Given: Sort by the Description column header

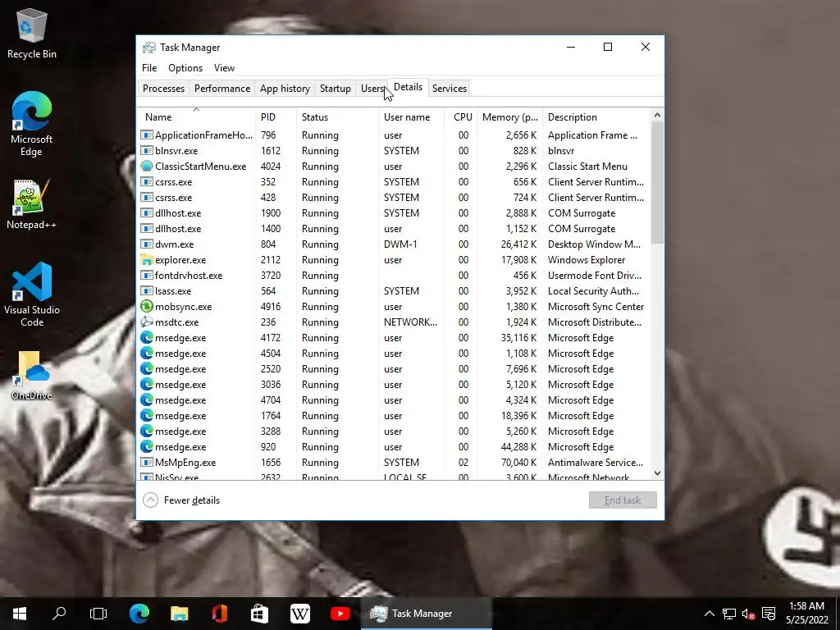Looking at the screenshot, I should pyautogui.click(x=596, y=117).
